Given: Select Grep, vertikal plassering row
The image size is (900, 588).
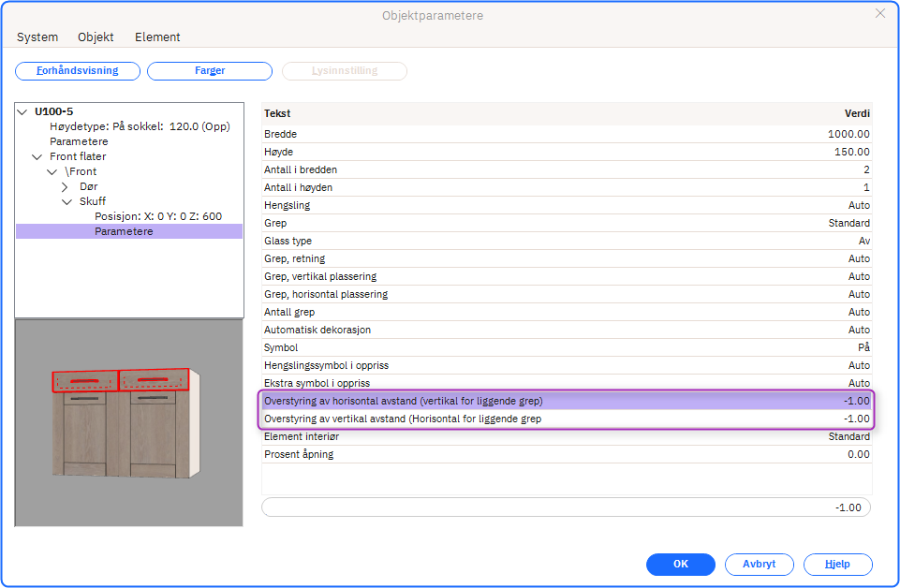Looking at the screenshot, I should pos(567,276).
